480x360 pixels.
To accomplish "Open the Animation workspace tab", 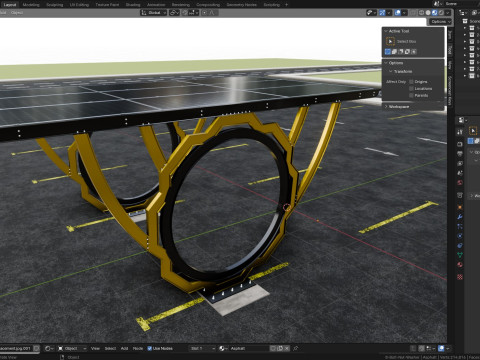I will pos(156,5).
